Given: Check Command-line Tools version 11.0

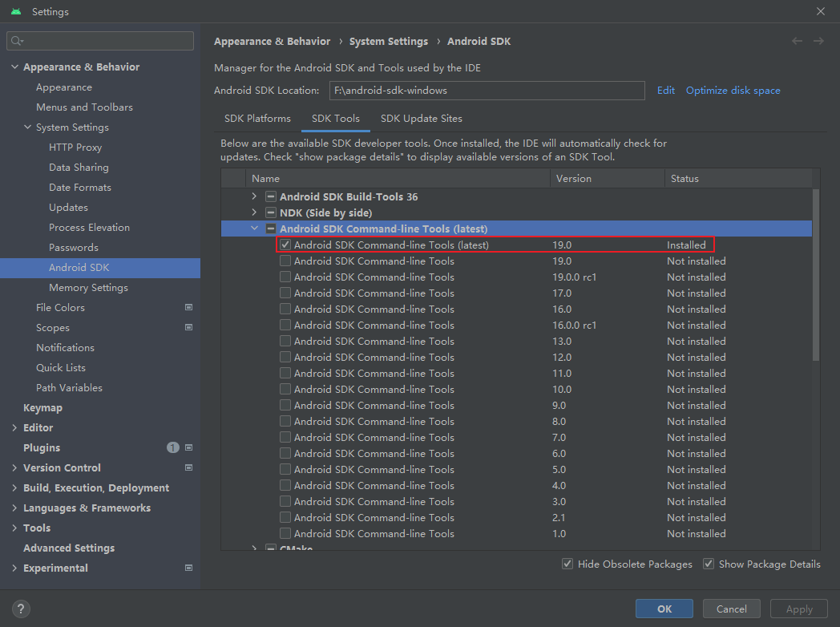Looking at the screenshot, I should [x=285, y=373].
